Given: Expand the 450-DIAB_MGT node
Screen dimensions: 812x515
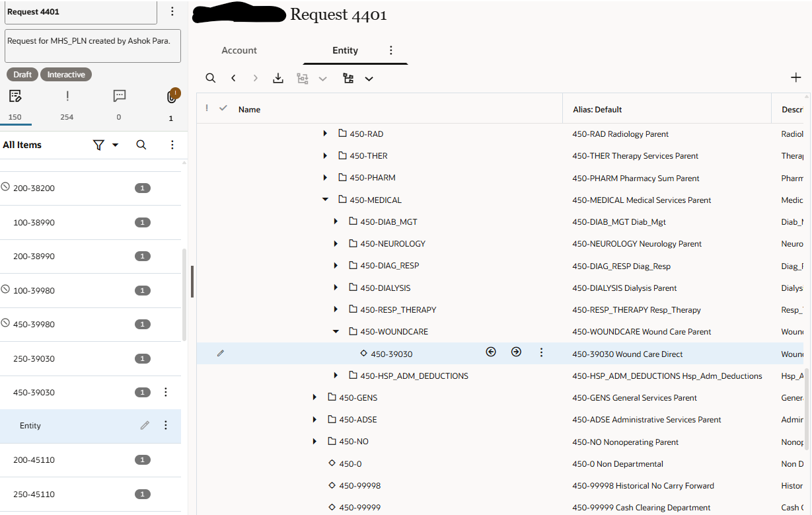Looking at the screenshot, I should coord(336,221).
